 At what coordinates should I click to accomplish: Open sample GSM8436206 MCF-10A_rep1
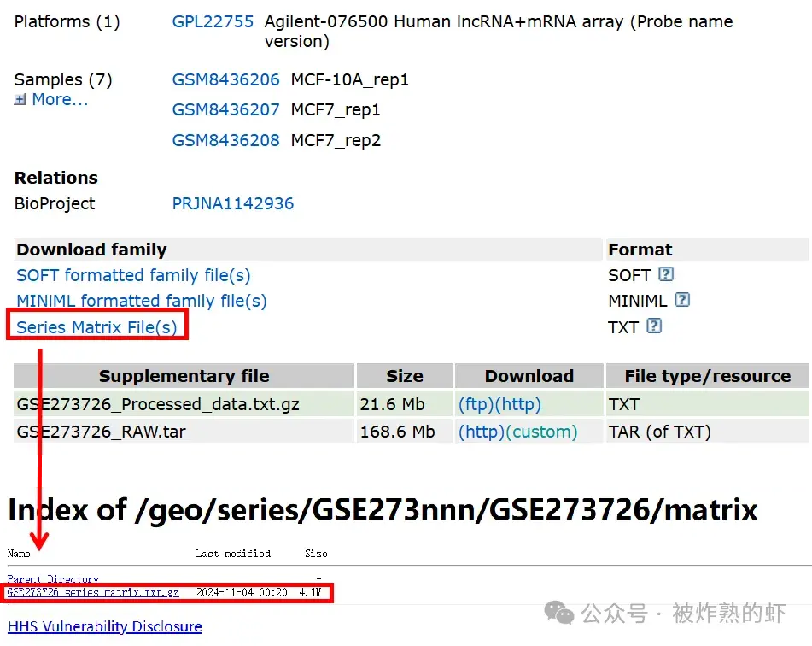tap(225, 79)
